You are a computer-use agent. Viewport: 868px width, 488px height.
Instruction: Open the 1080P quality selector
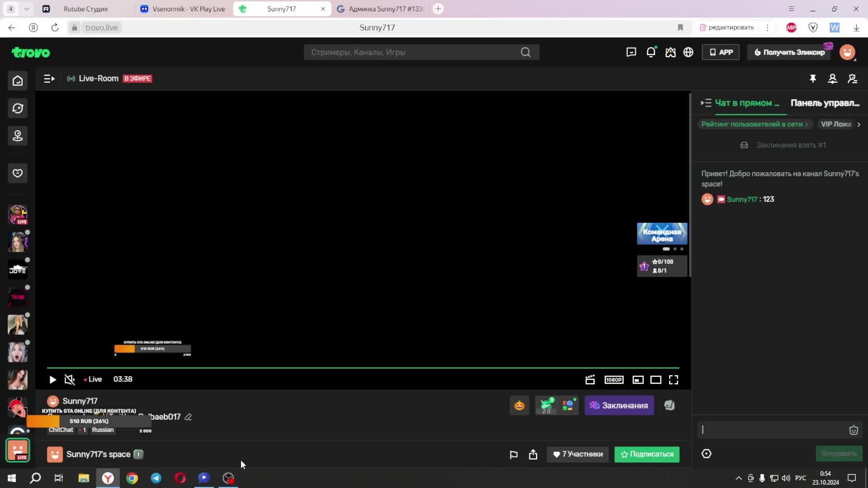(x=613, y=380)
